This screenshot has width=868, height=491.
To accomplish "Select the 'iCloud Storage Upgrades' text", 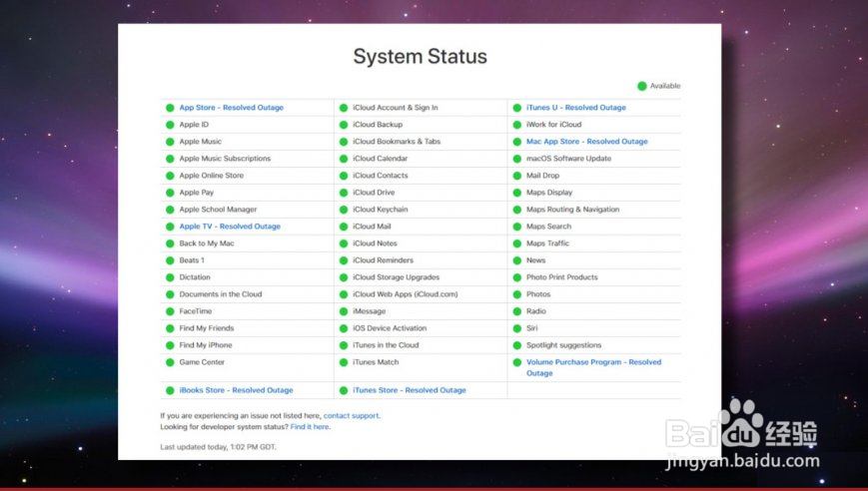I will 396,277.
